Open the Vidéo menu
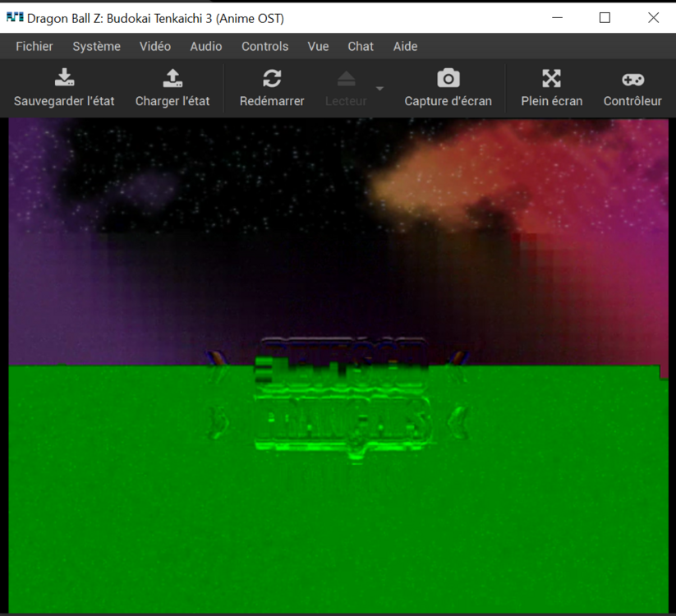Image resolution: width=676 pixels, height=616 pixels. click(155, 46)
